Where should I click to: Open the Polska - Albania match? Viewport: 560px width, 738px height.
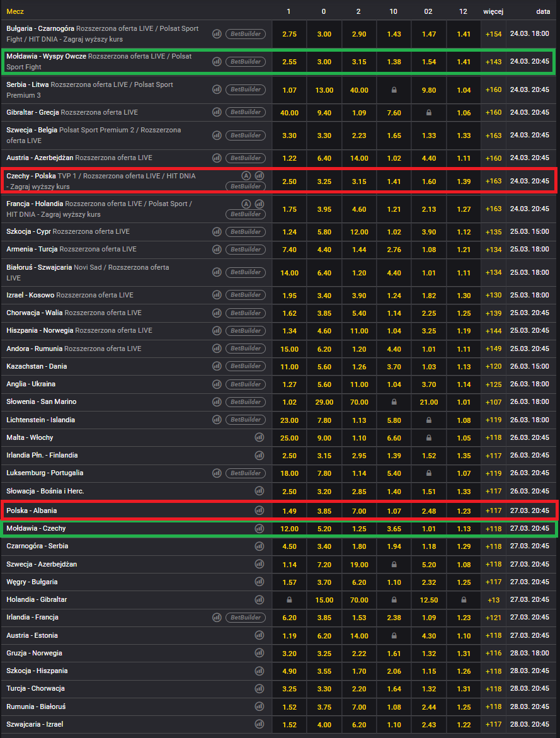(x=31, y=510)
